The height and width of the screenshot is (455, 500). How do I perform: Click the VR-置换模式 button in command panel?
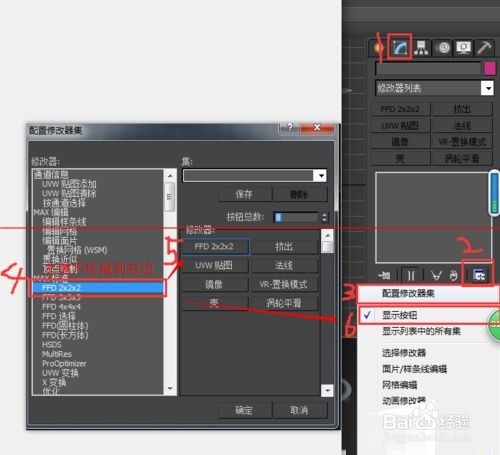pos(462,142)
